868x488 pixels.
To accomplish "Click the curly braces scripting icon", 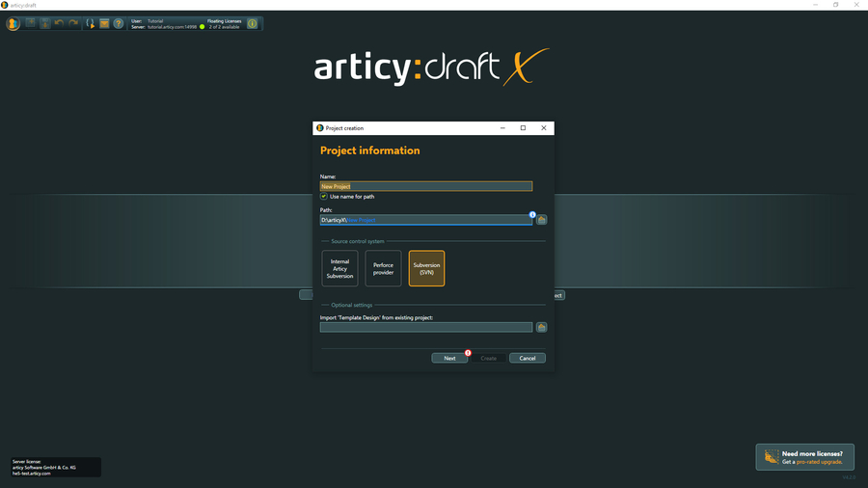I will tap(90, 23).
